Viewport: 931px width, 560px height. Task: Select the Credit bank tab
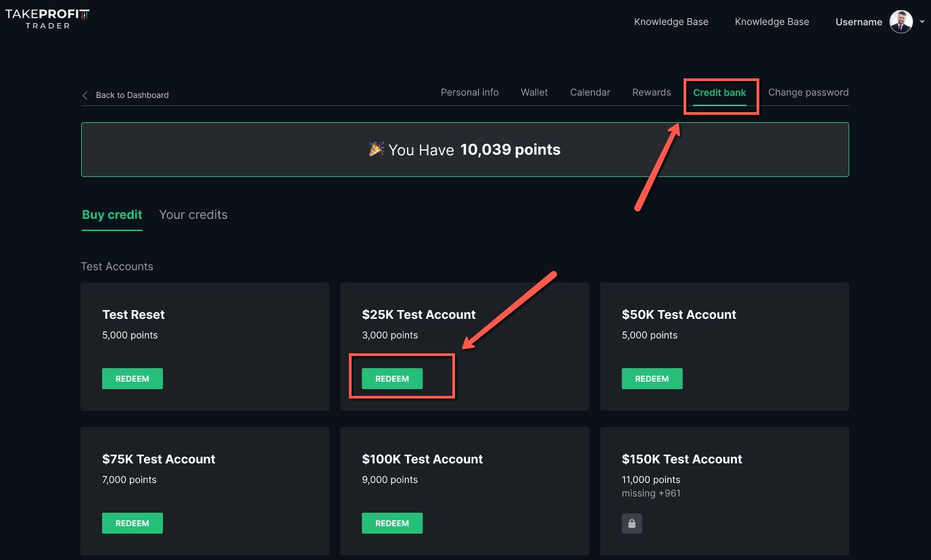(x=719, y=93)
